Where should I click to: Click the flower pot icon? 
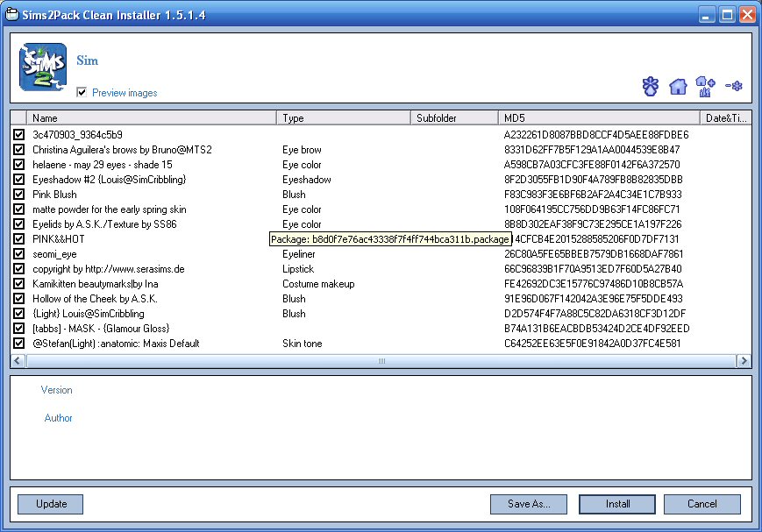click(650, 86)
